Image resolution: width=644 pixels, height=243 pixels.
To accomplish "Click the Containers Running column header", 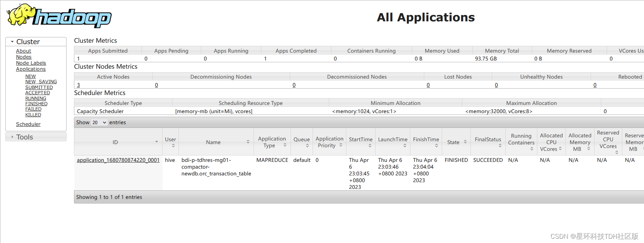I will [371, 51].
